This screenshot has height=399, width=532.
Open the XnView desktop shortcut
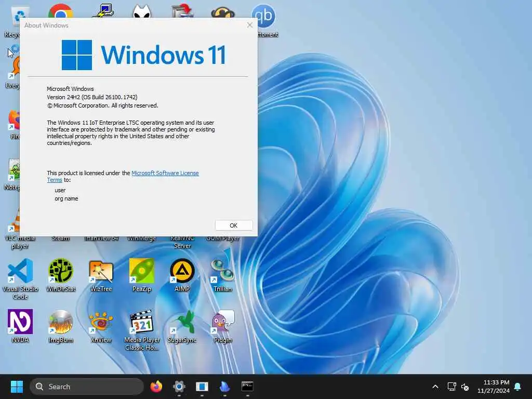click(x=101, y=326)
